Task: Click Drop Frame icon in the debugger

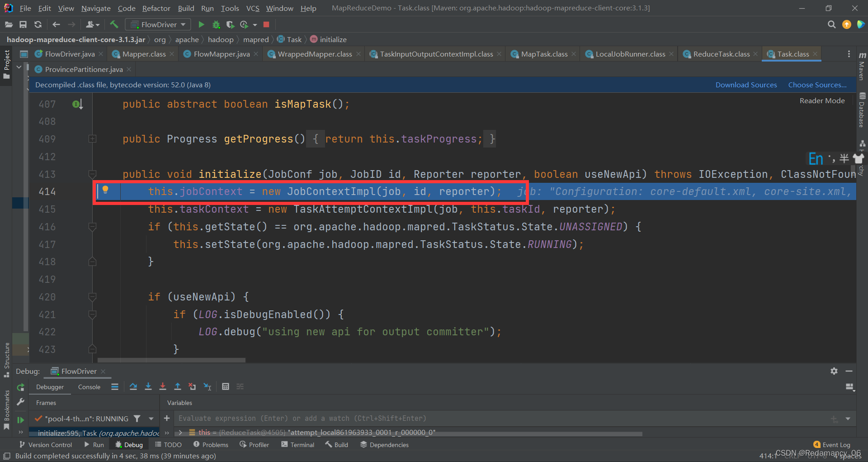Action: coord(192,386)
